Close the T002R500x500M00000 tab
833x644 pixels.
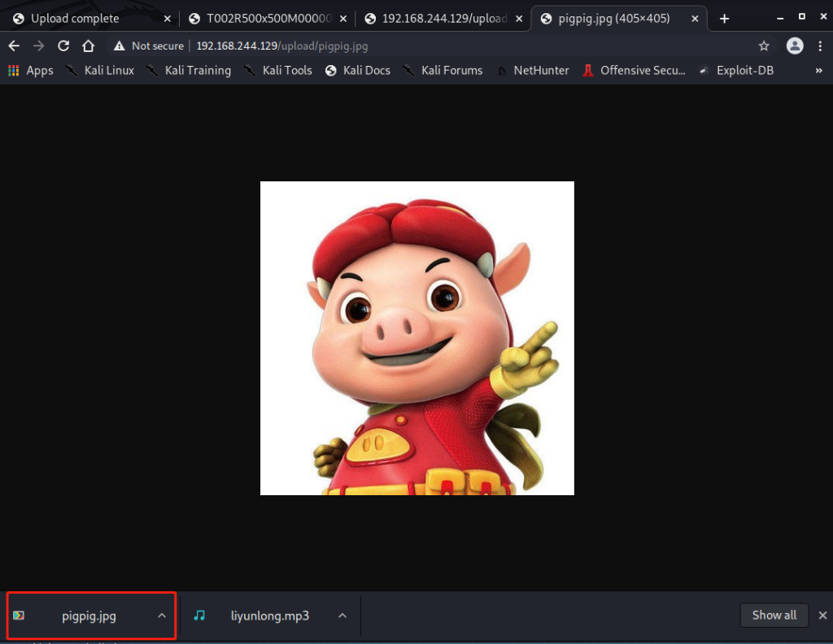[x=343, y=19]
